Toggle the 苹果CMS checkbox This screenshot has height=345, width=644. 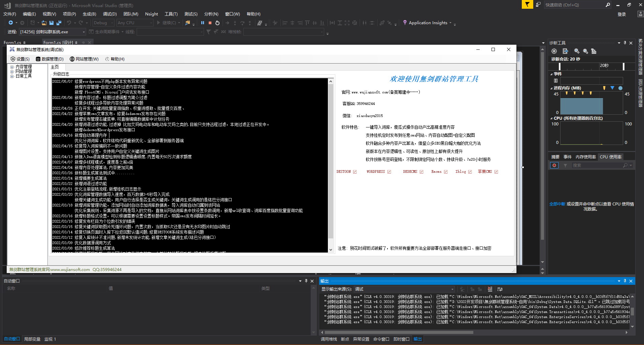[x=496, y=172]
